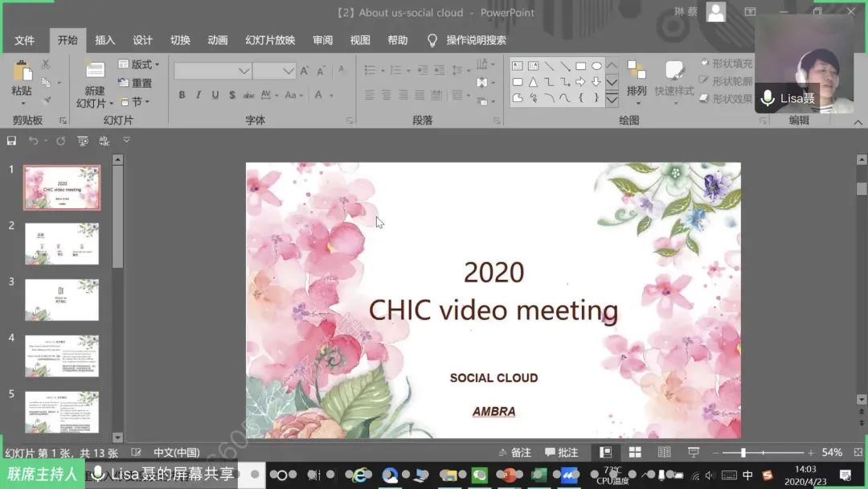
Task: Toggle the 备注 notes pane
Action: coord(515,453)
